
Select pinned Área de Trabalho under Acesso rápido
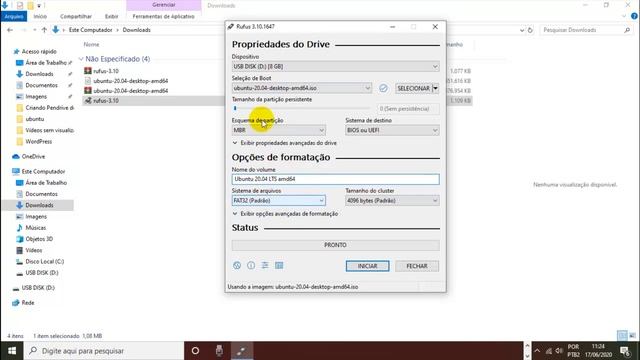(x=45, y=63)
